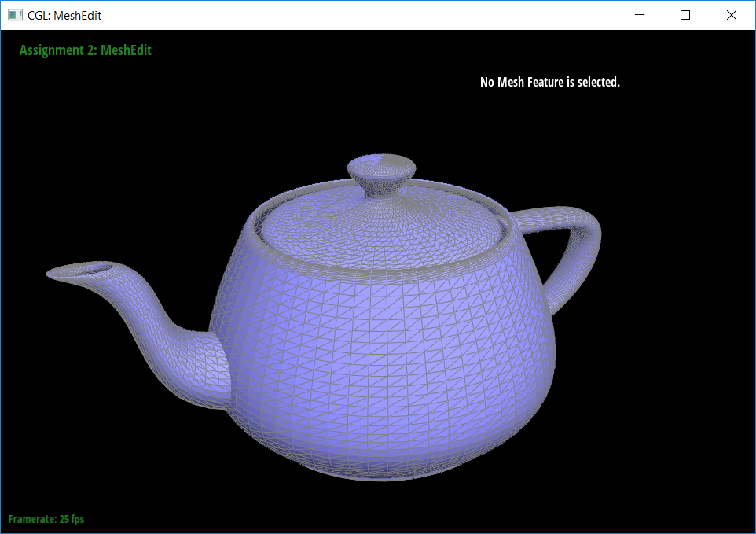Select the teapot lid knob mesh
Image resolution: width=756 pixels, height=534 pixels.
(x=381, y=175)
